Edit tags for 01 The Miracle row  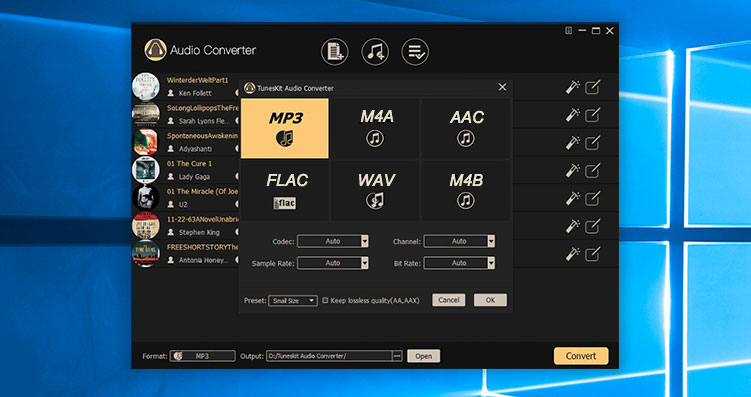click(592, 199)
